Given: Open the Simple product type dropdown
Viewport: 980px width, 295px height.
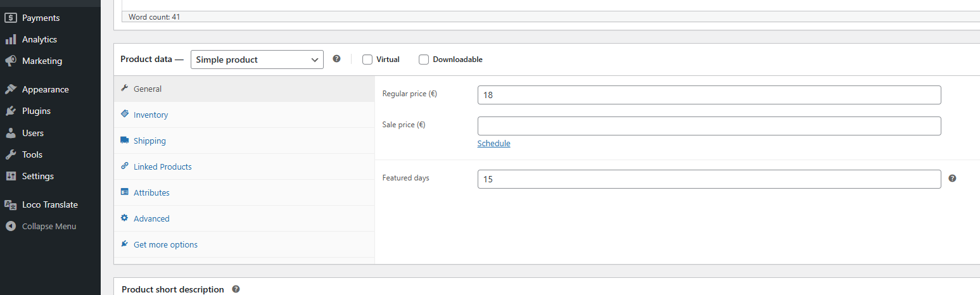Looking at the screenshot, I should (257, 60).
